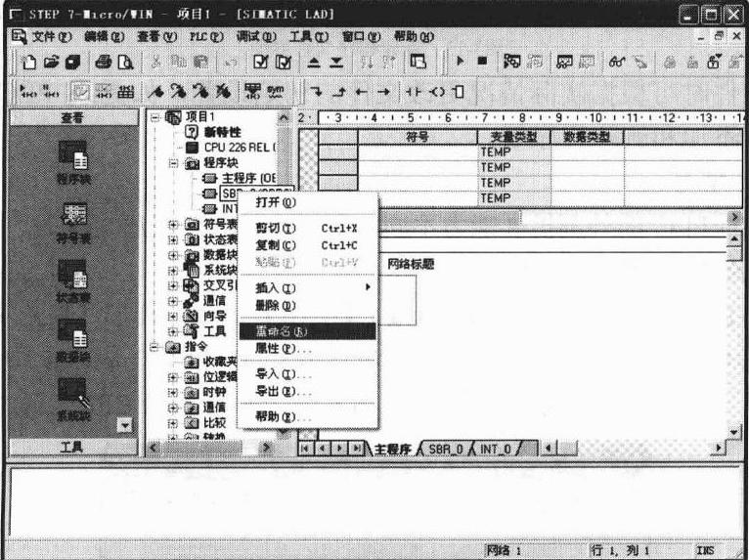This screenshot has height=560, width=749.
Task: Open Status Chart in View bar
Action: (73, 281)
